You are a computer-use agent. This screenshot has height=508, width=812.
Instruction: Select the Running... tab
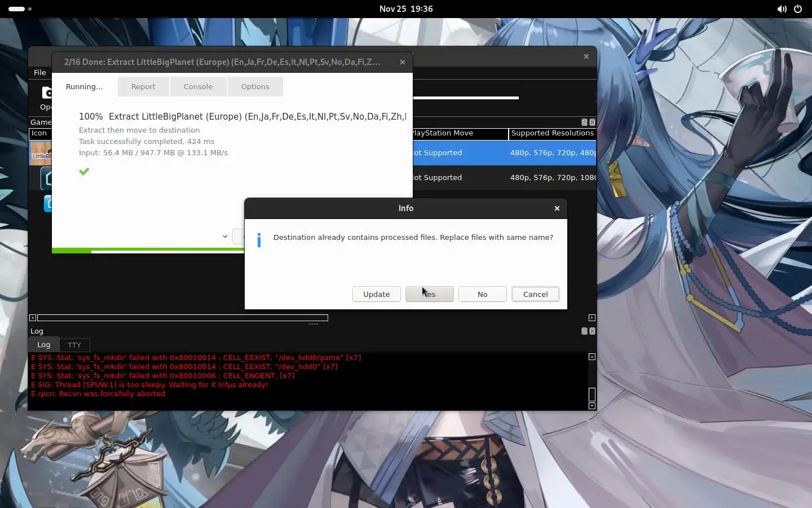(84, 87)
